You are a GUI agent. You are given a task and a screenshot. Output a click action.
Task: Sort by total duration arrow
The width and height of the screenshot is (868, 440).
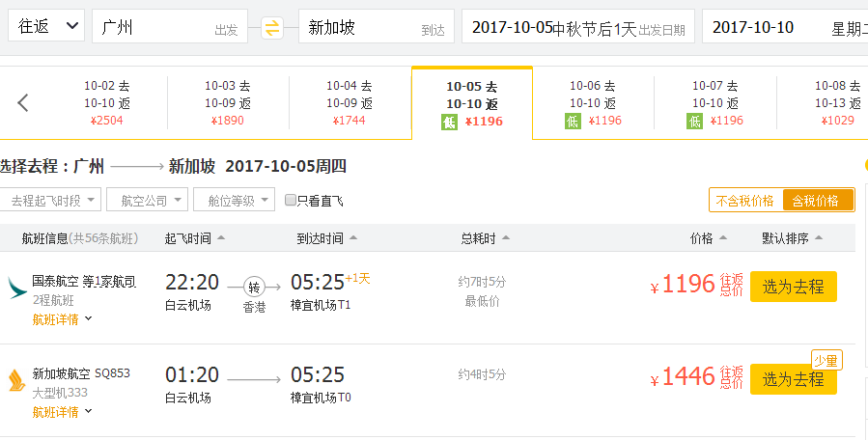(x=505, y=238)
